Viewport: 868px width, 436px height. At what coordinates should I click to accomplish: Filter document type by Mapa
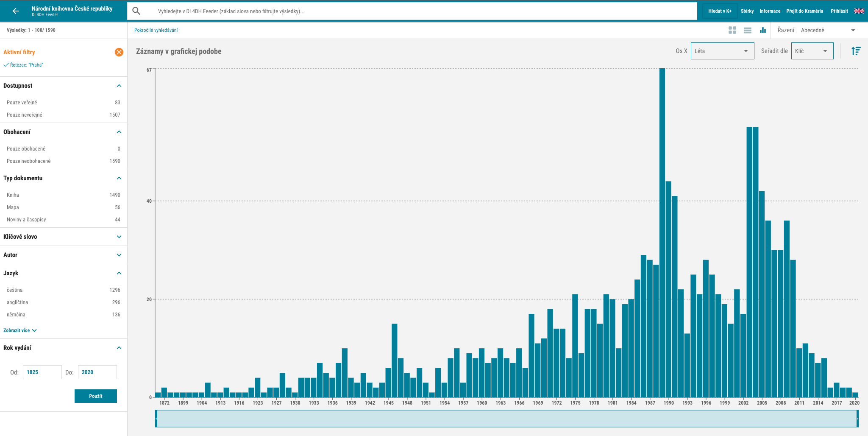pos(13,207)
